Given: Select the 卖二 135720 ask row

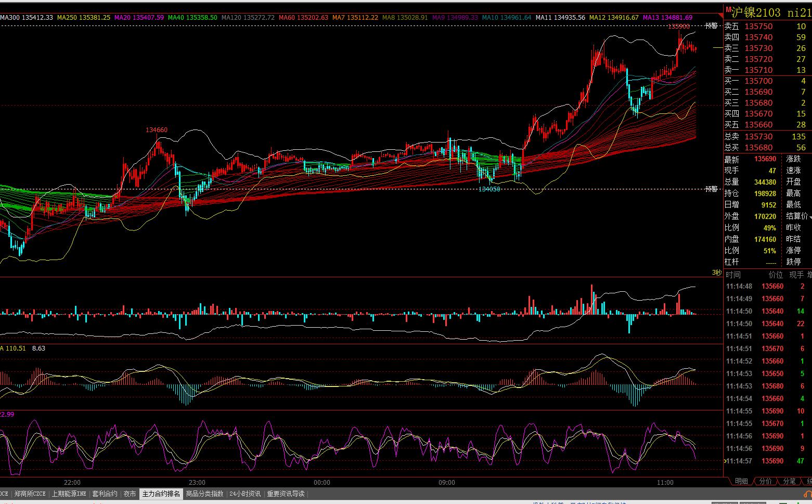Looking at the screenshot, I should (x=767, y=59).
